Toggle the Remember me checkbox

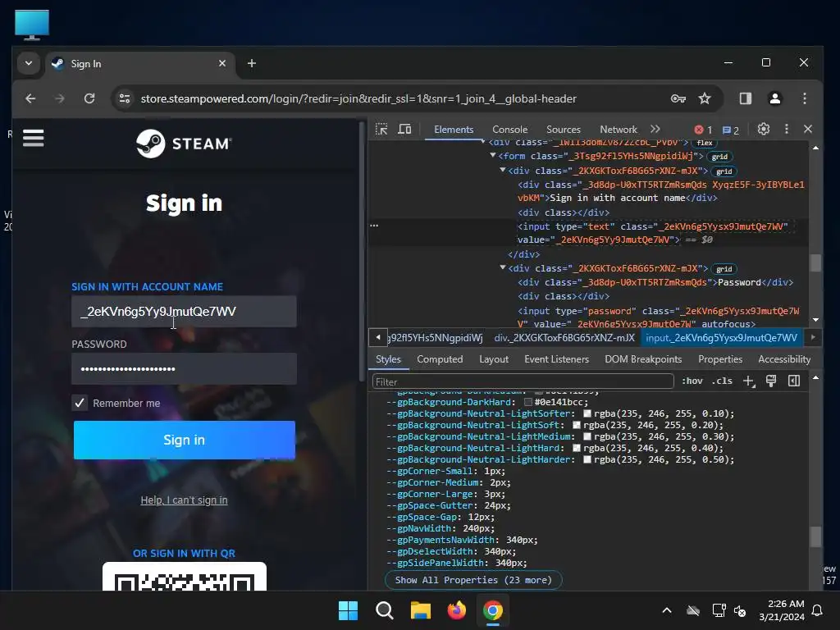80,403
